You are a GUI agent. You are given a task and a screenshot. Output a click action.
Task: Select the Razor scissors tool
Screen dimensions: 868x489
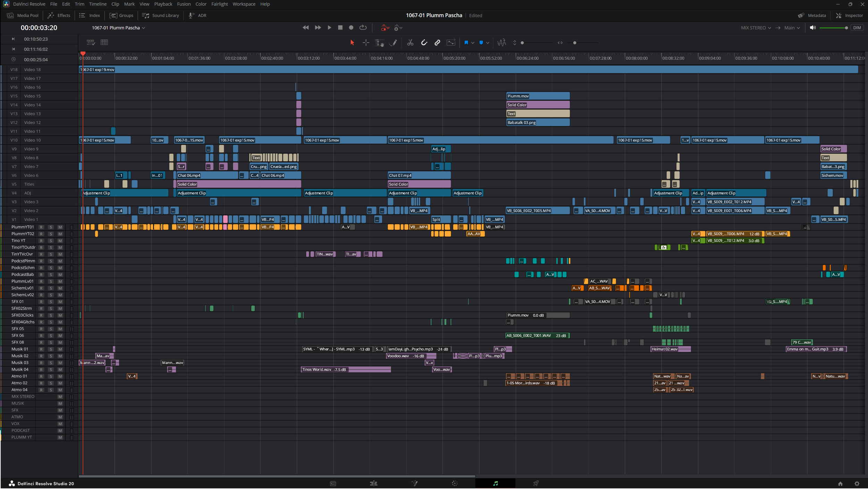click(x=410, y=42)
